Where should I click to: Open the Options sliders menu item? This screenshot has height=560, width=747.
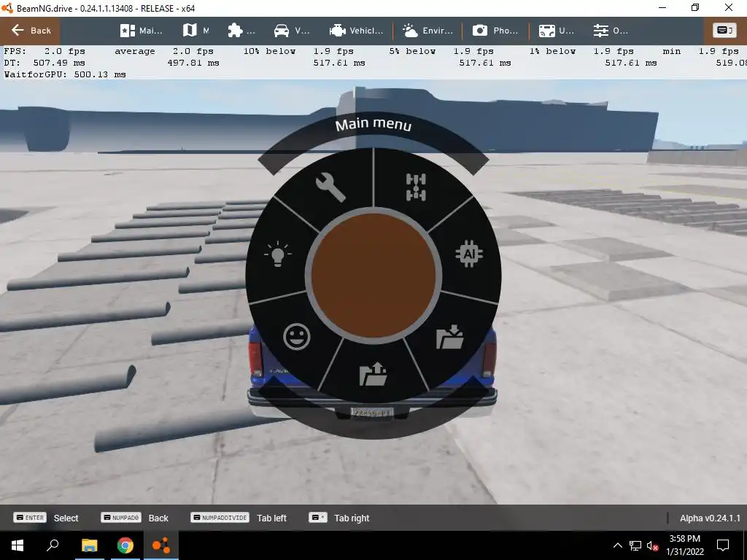point(611,31)
